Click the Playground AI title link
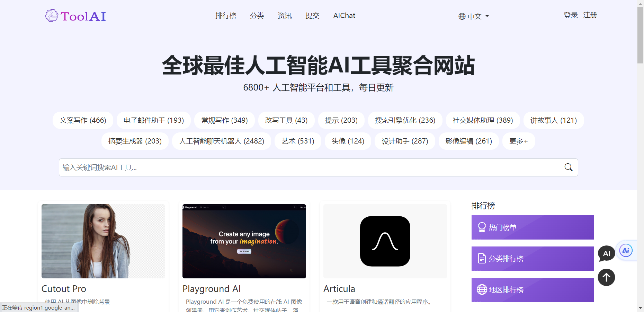This screenshot has width=644, height=312. 212,289
